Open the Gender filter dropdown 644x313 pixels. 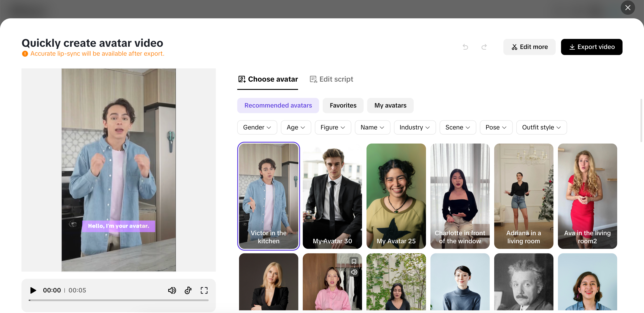tap(257, 127)
